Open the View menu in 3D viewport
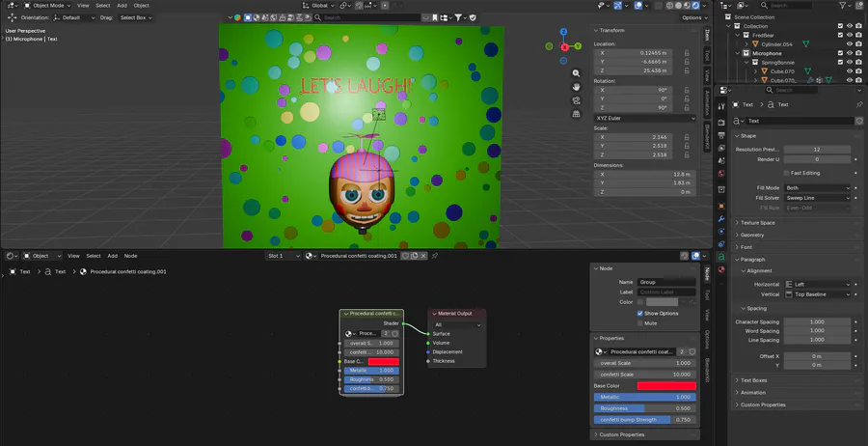This screenshot has height=446, width=868. click(x=83, y=6)
